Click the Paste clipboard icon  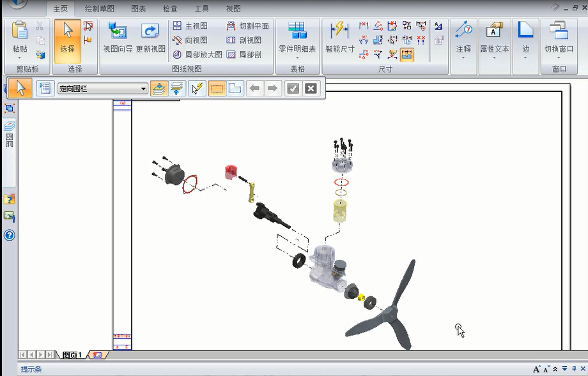click(x=20, y=31)
